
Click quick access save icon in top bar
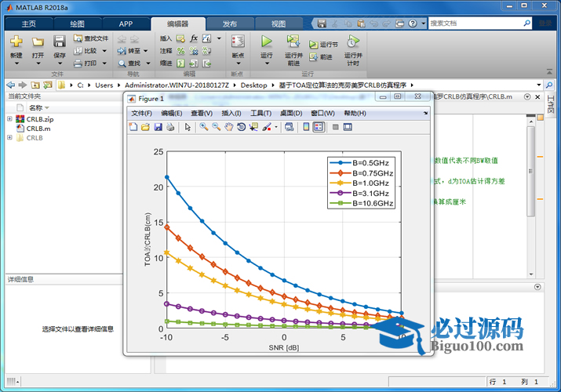click(322, 24)
